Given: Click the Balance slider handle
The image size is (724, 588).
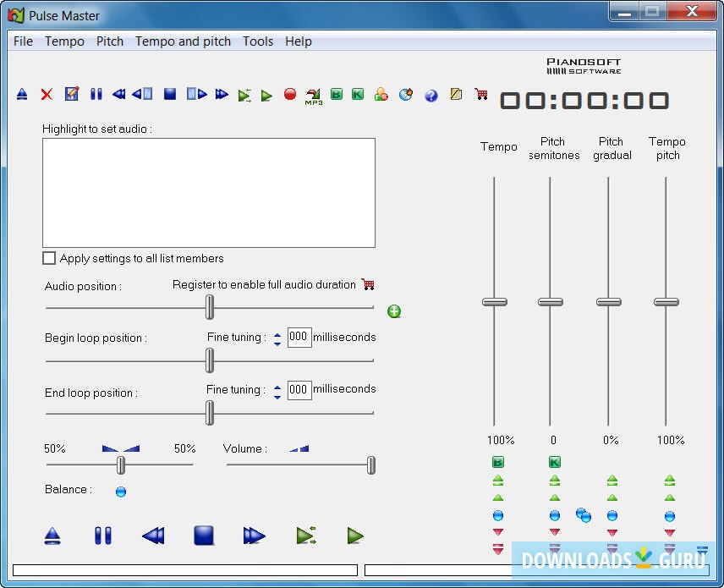Looking at the screenshot, I should click(x=120, y=465).
